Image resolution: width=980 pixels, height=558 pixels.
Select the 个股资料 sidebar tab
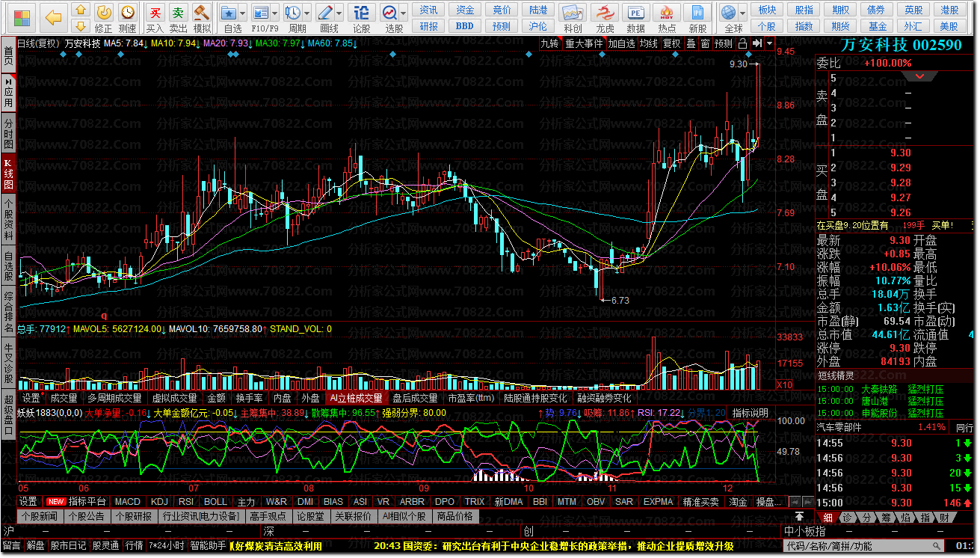tap(8, 219)
